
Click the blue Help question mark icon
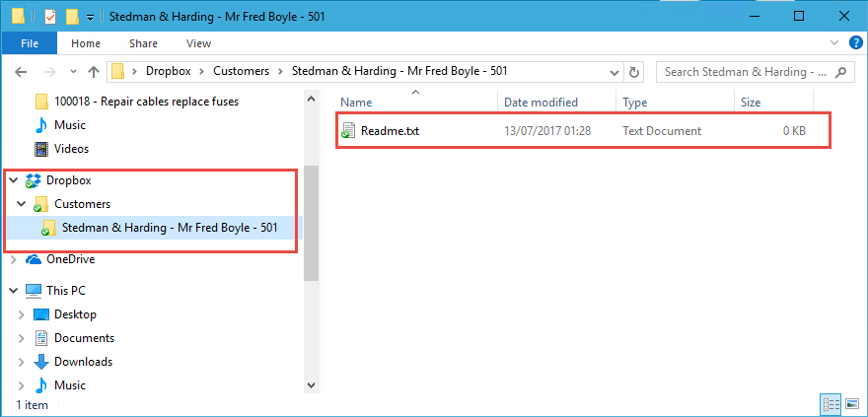point(855,43)
